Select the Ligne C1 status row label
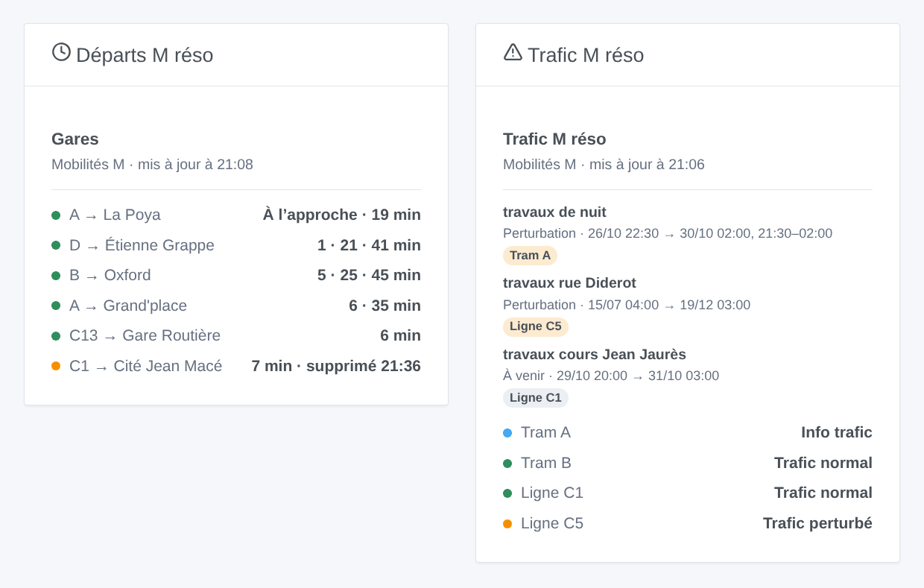The image size is (924, 588). (552, 493)
